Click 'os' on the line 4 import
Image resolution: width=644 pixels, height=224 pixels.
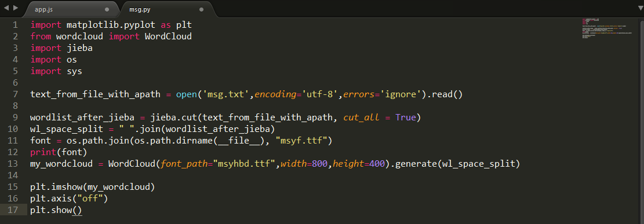click(71, 60)
